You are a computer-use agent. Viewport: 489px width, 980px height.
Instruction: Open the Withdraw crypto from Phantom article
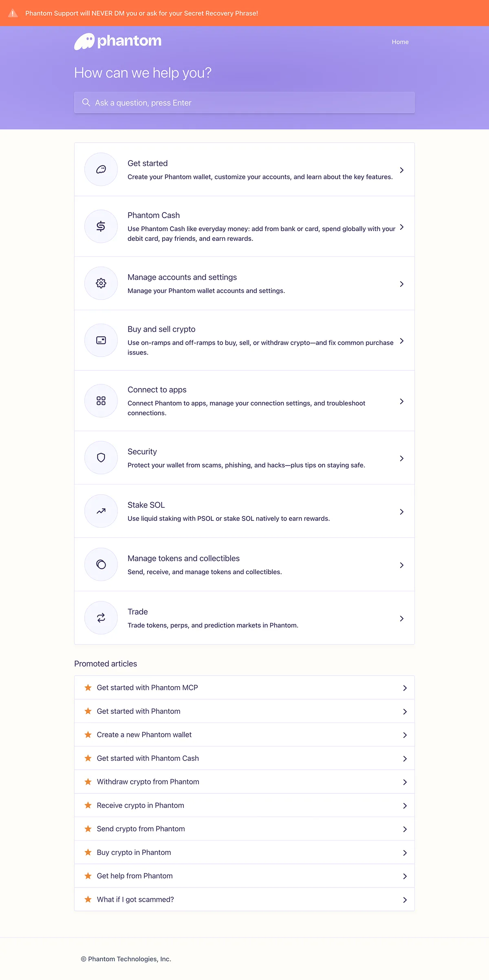click(148, 782)
